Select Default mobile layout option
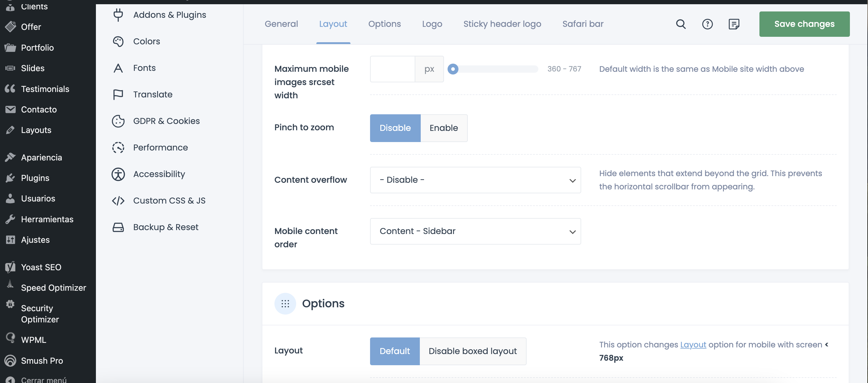Screen dimensions: 868x383 [x=394, y=351]
